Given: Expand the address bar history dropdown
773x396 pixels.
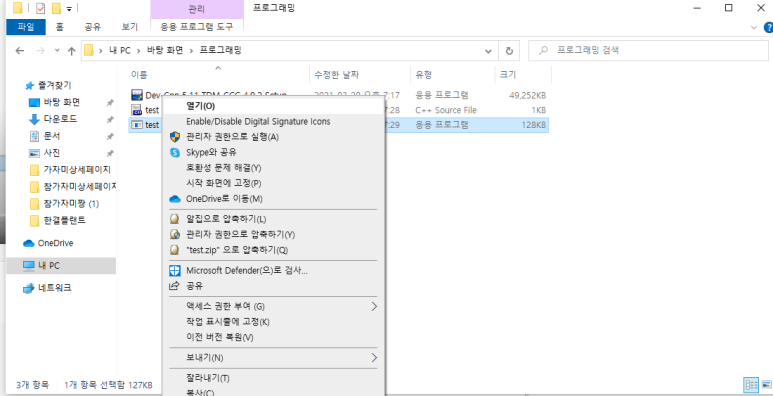Looking at the screenshot, I should click(x=488, y=51).
